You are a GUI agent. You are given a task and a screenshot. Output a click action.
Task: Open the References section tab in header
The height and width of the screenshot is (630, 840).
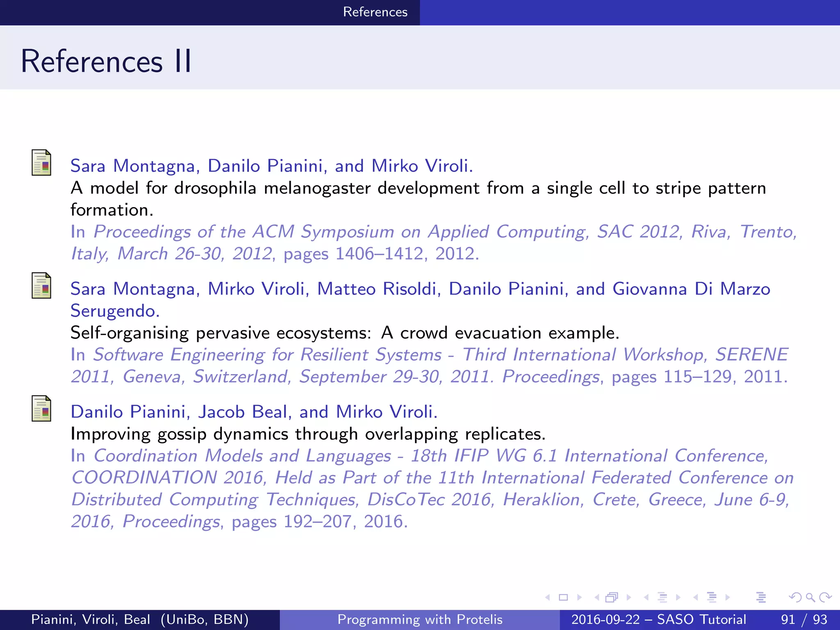375,12
